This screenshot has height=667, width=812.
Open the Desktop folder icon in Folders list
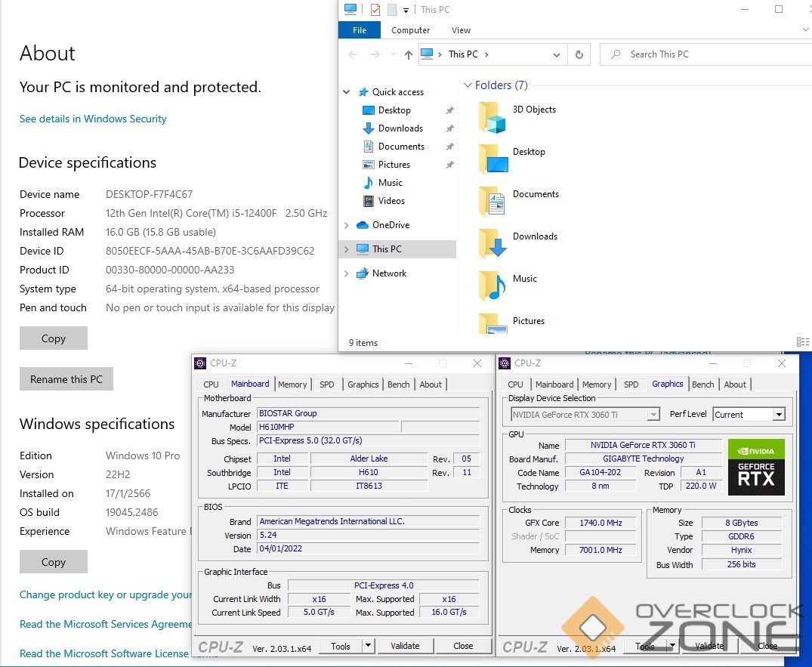[492, 159]
